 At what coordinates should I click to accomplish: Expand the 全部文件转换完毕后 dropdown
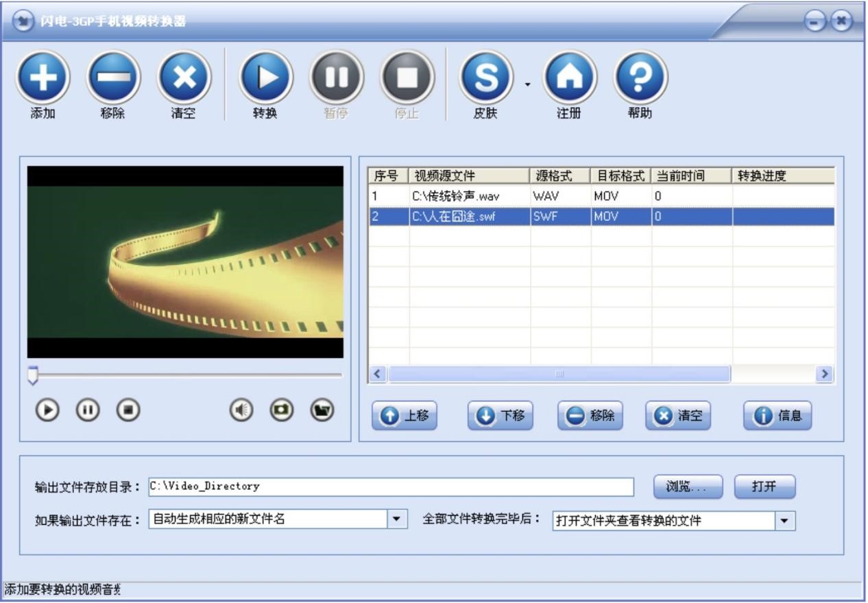tap(785, 521)
